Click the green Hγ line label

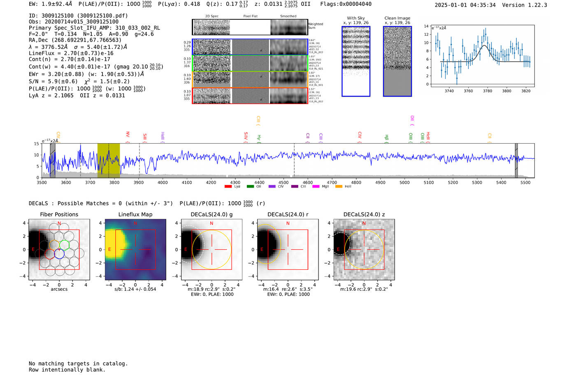259,138
